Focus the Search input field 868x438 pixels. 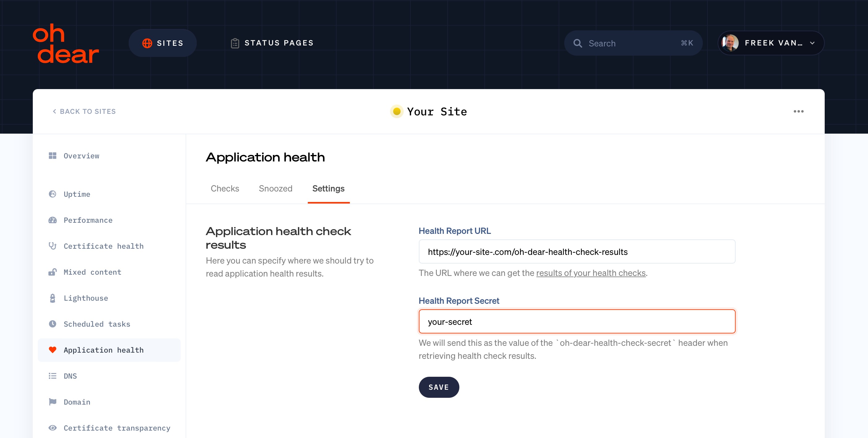[x=633, y=43]
